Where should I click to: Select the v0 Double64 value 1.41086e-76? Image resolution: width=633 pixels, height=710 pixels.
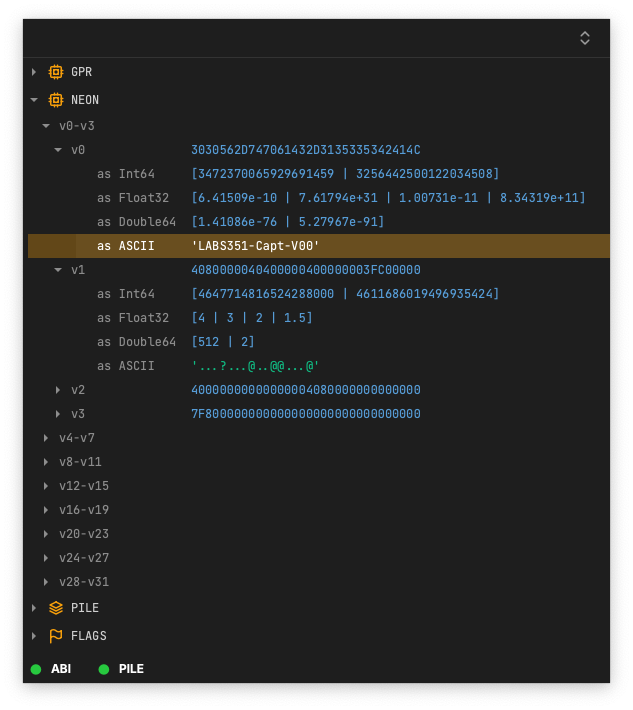(x=288, y=222)
